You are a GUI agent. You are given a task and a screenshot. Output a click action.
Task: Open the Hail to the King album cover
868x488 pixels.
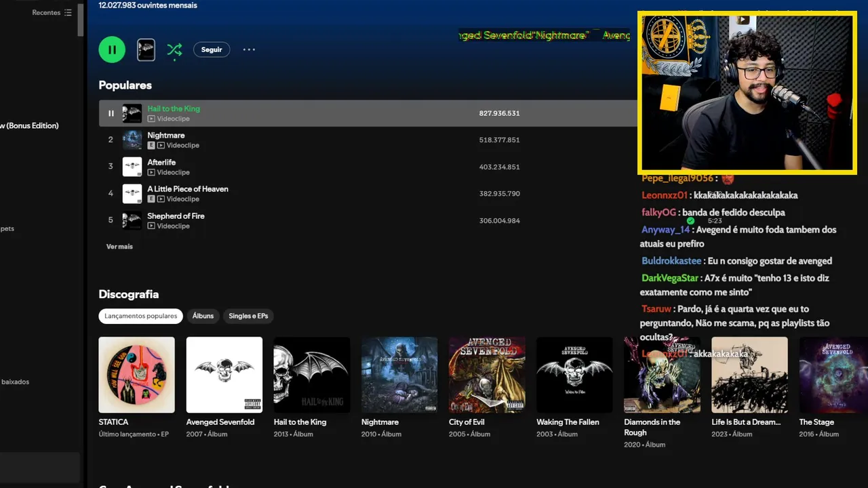tap(312, 375)
